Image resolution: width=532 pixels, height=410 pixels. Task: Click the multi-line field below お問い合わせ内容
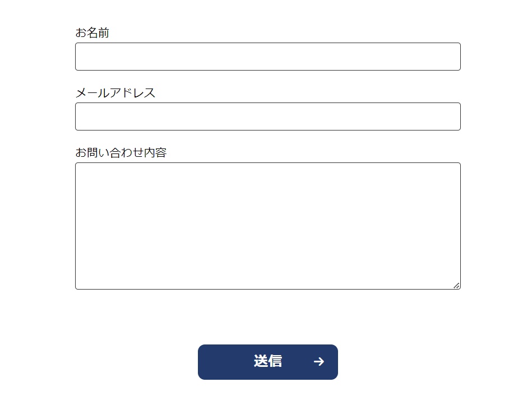tap(267, 226)
